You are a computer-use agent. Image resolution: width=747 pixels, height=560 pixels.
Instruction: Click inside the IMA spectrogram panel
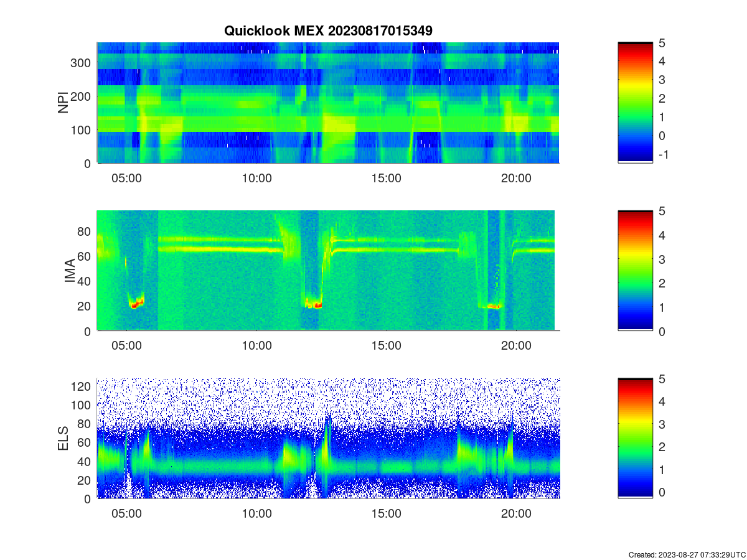point(326,270)
